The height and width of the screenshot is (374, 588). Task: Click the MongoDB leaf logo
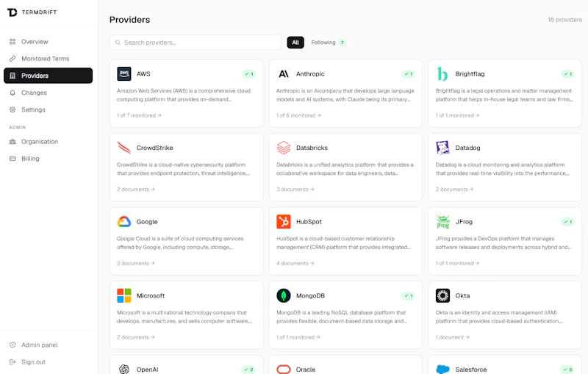pos(284,295)
